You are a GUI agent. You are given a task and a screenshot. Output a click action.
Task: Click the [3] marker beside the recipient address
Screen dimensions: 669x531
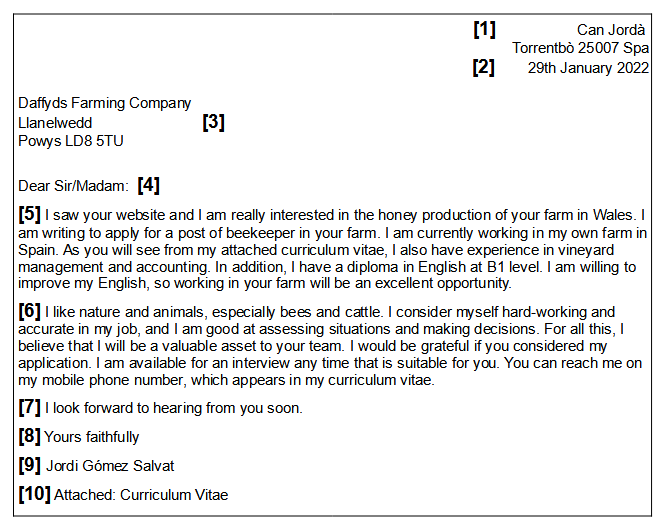pos(213,122)
